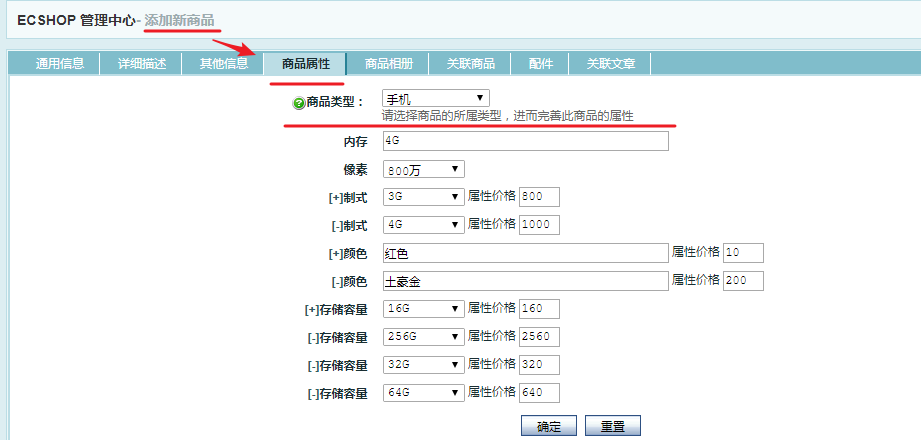Go to the 关联文章 tab
The image size is (921, 440).
coord(610,64)
